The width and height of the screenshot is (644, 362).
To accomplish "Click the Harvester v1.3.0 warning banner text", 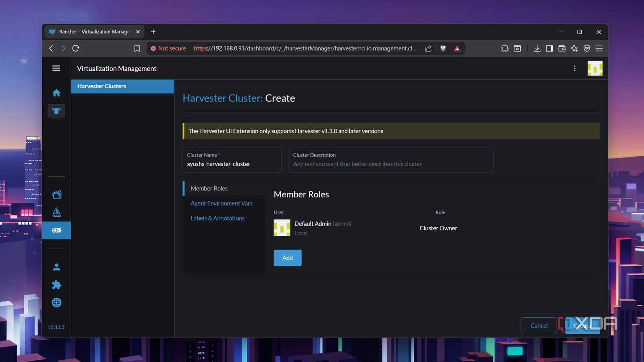I will [286, 131].
